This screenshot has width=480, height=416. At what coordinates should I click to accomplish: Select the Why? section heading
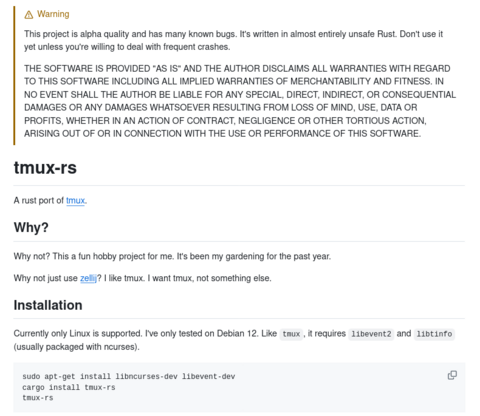31,227
